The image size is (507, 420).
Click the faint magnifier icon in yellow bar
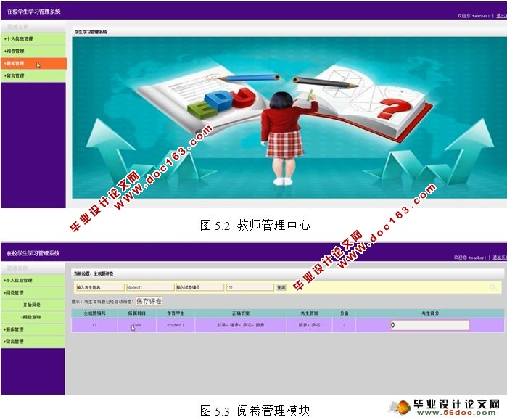point(493,287)
